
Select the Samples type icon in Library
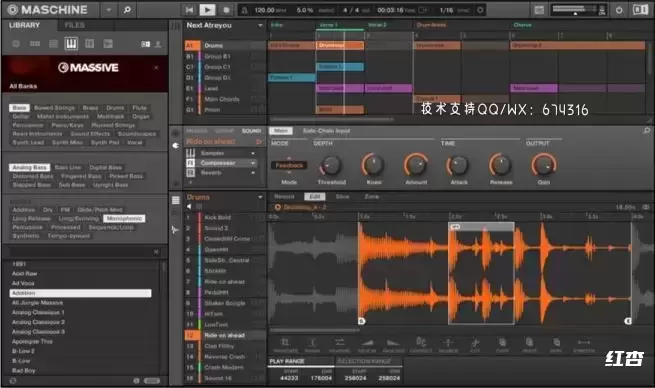pyautogui.click(x=108, y=43)
